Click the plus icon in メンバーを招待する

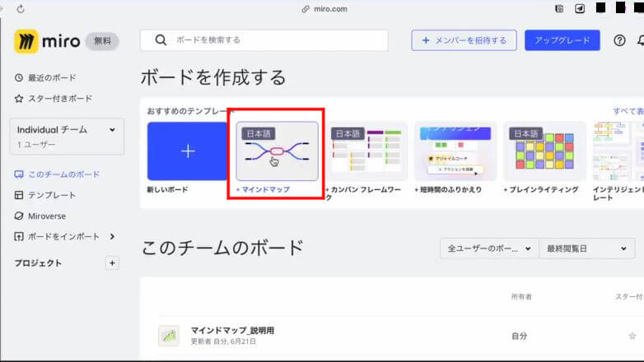tap(426, 40)
